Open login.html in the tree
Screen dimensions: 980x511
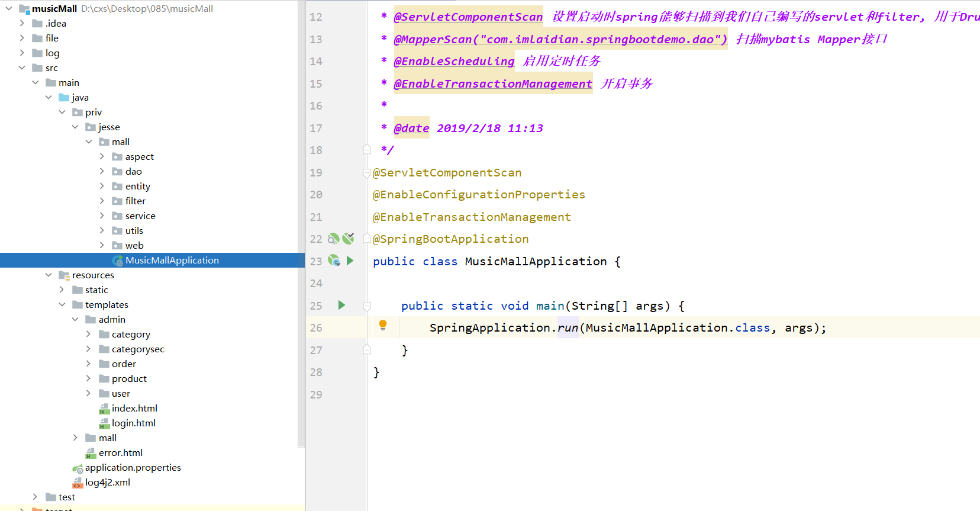coord(134,423)
